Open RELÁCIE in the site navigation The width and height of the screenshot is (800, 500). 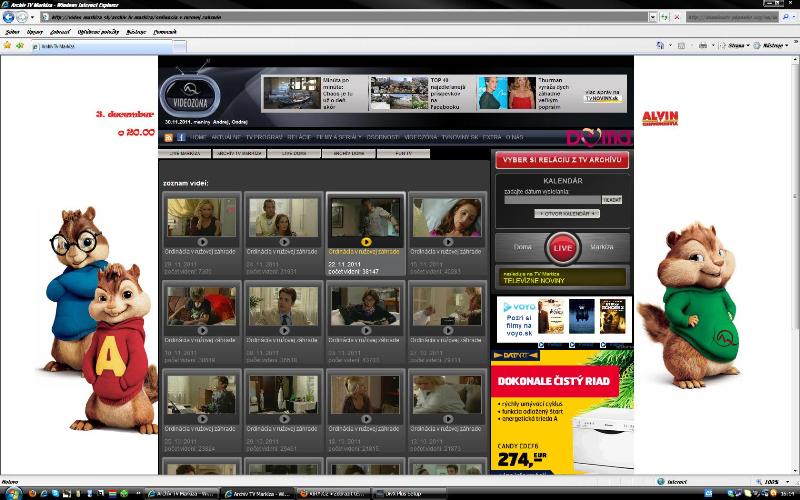(x=299, y=137)
